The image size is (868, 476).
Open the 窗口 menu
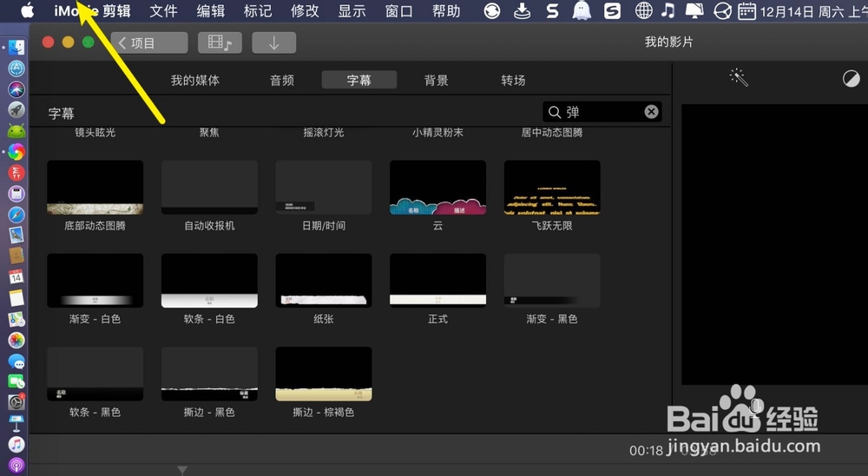coord(398,10)
